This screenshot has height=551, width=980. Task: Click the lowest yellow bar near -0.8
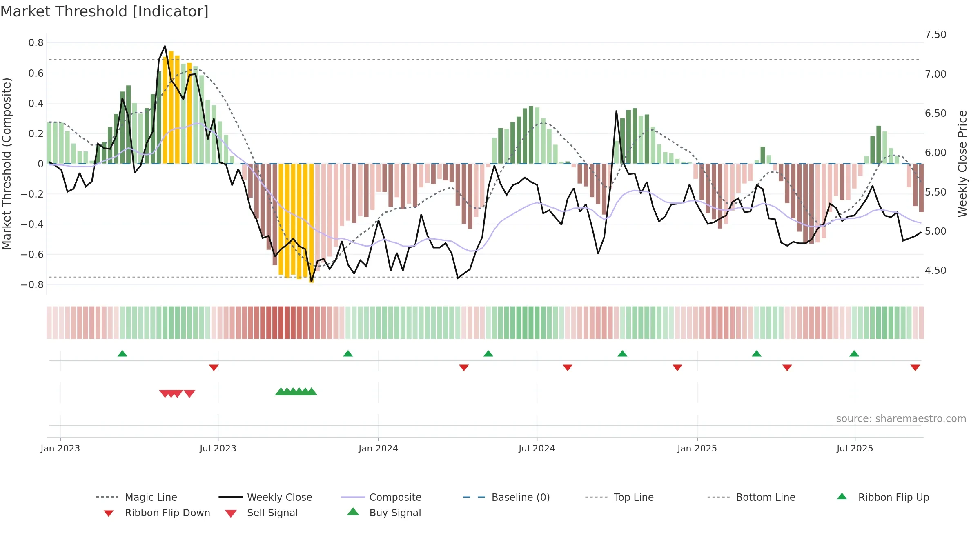click(311, 223)
